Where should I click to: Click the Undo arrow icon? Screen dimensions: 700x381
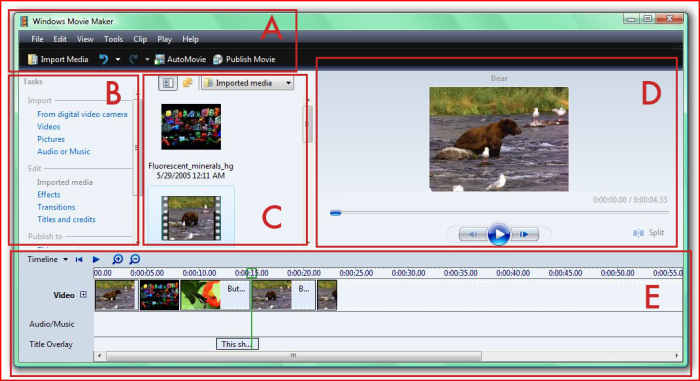[104, 59]
